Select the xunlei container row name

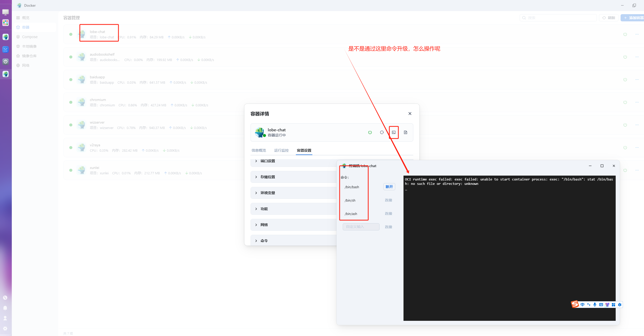95,168
